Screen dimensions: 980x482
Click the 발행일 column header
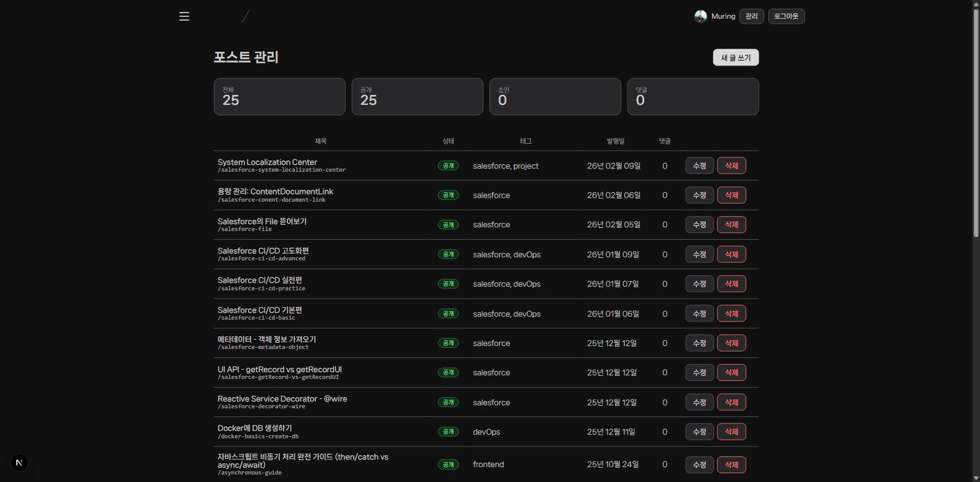[616, 141]
